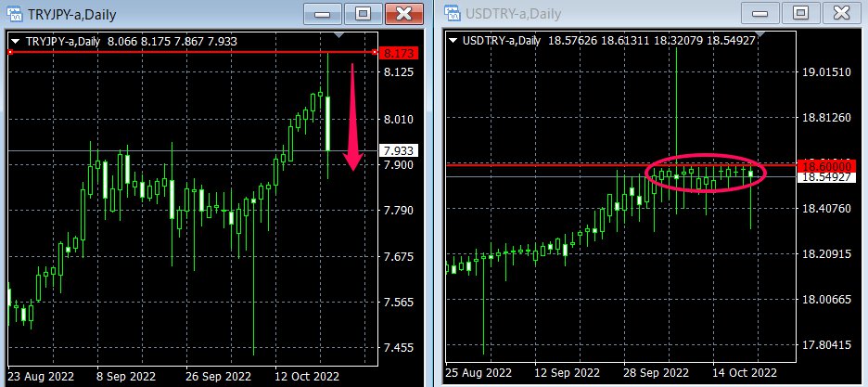Maximize the TRYJPY-a,Daily chart window

tap(363, 15)
